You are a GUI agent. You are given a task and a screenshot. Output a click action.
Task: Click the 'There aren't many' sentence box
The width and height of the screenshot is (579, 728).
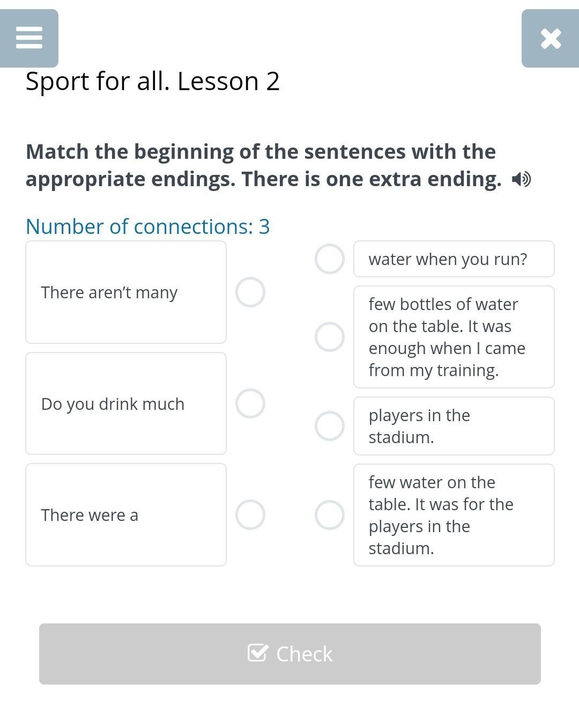[x=126, y=292]
